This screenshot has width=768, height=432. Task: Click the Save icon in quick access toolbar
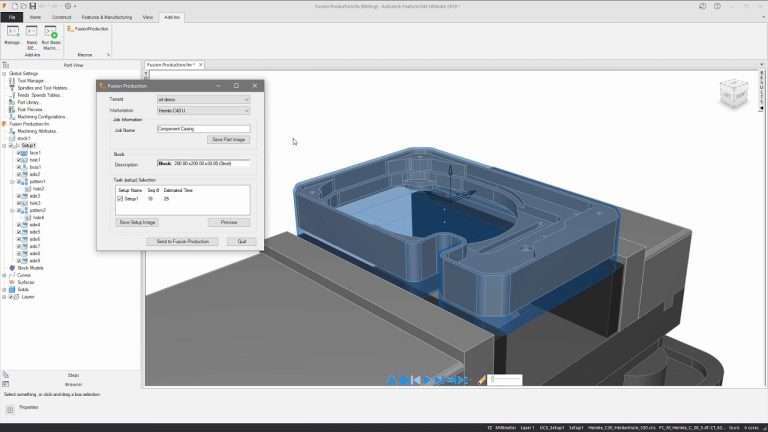33,6
